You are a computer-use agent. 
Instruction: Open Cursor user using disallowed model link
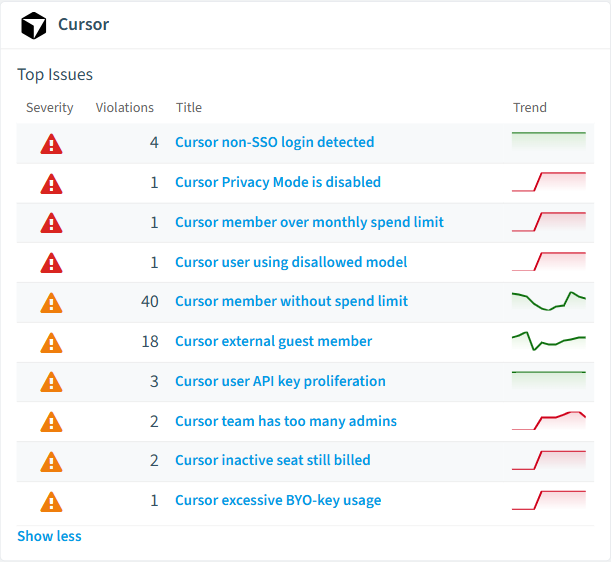click(291, 262)
